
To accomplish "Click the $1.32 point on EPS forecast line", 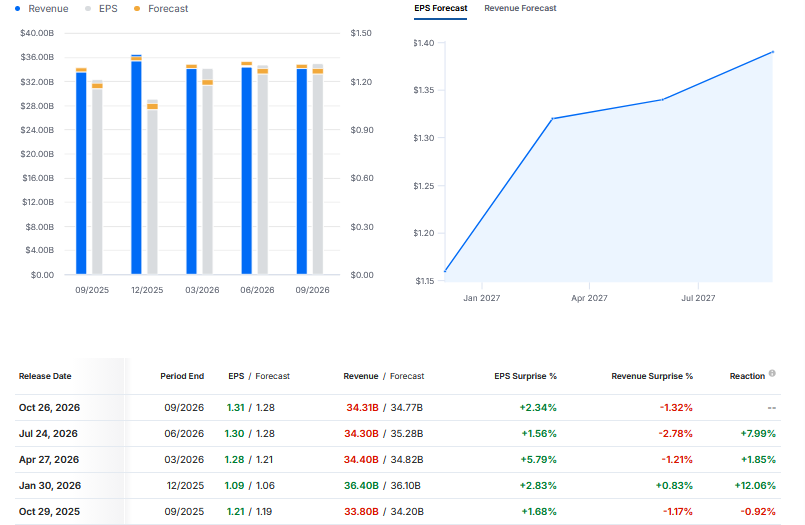I will 553,119.
